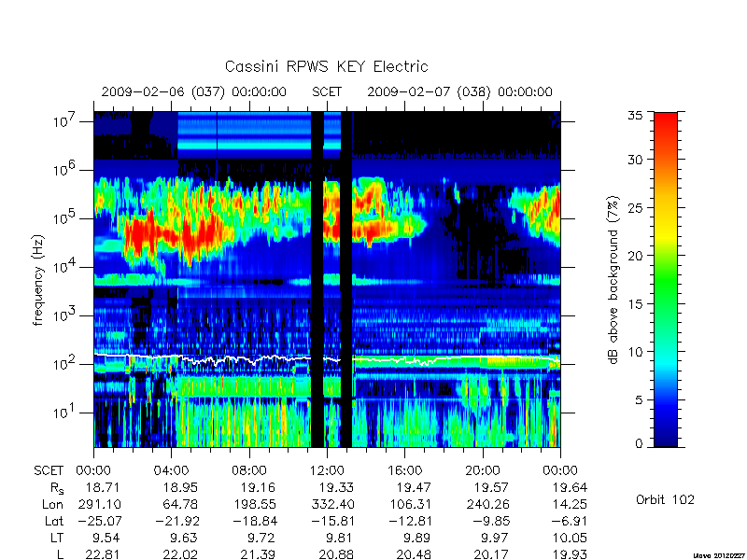The image size is (747, 560).
Task: Select the end date '2009-02-07 (038) 00:00:00'
Action: tap(459, 91)
